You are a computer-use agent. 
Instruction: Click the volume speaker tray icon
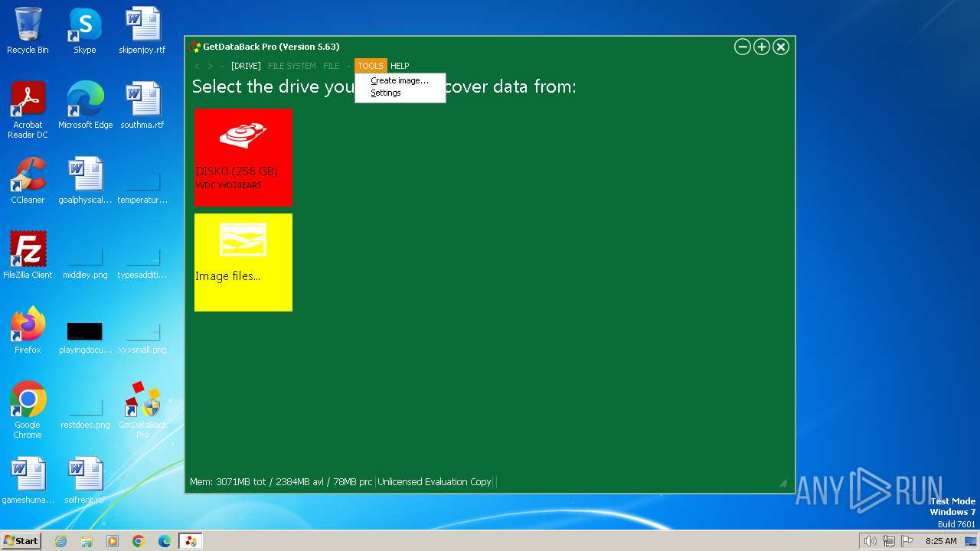tap(870, 541)
